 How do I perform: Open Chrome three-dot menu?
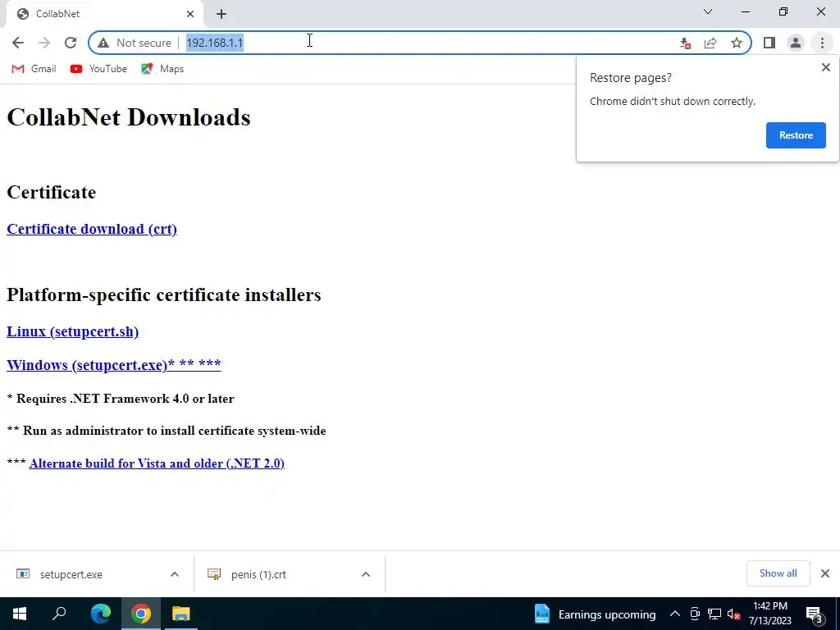click(x=822, y=43)
